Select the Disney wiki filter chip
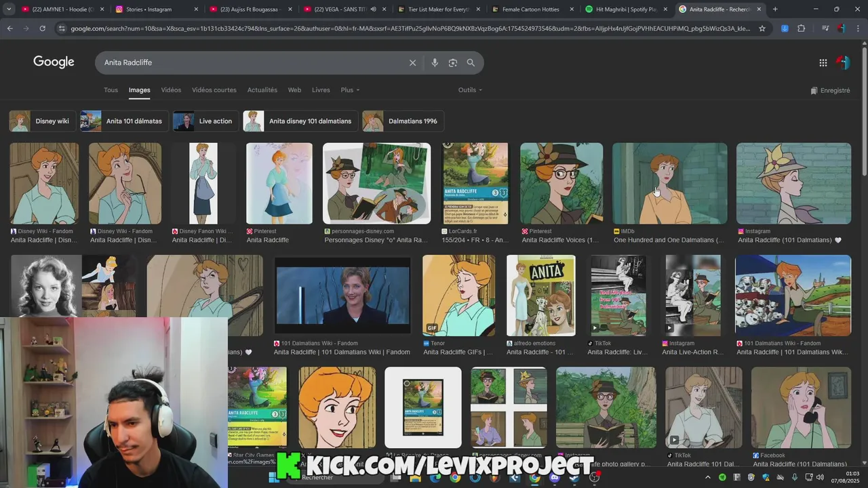 point(41,121)
